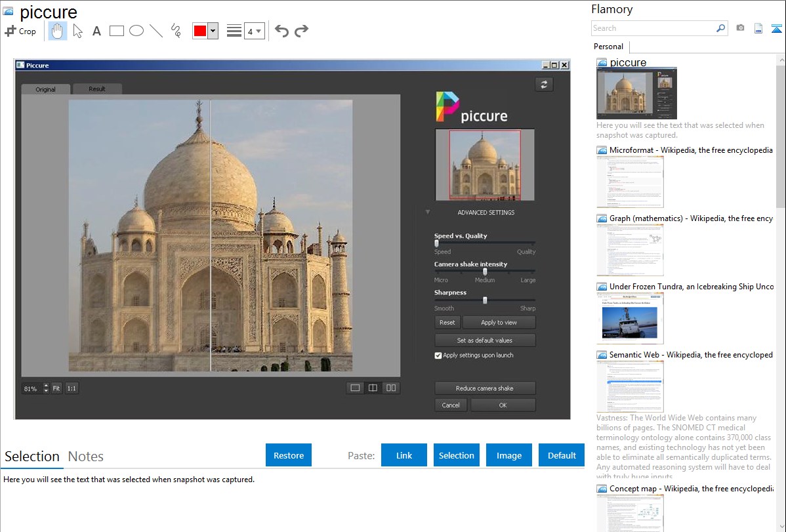This screenshot has height=532, width=786.
Task: Paste as Image
Action: (508, 455)
